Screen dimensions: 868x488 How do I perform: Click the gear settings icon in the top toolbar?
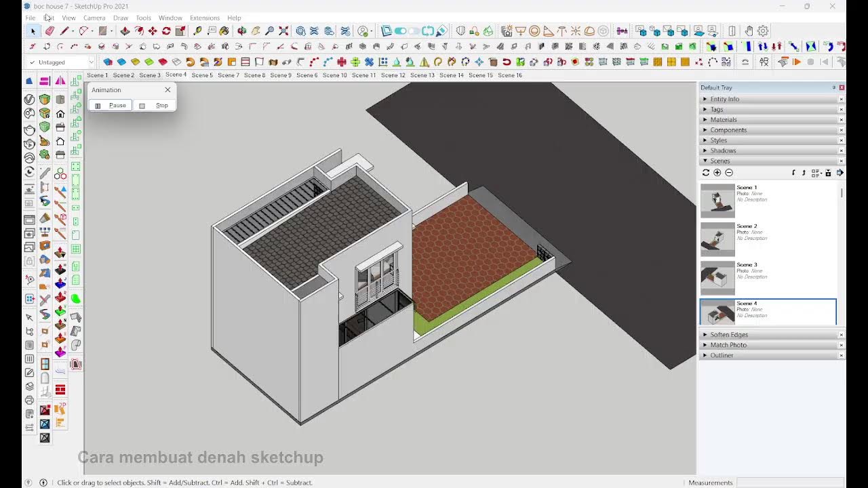(x=763, y=31)
